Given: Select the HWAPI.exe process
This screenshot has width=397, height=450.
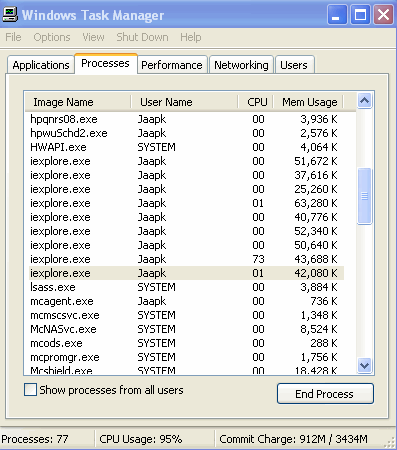Looking at the screenshot, I should point(185,147).
